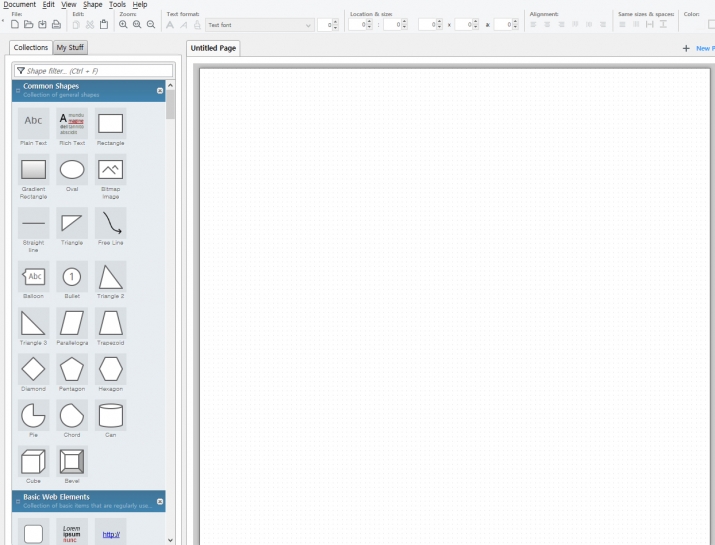Open the Help menu
Image resolution: width=715 pixels, height=545 pixels.
coord(140,5)
